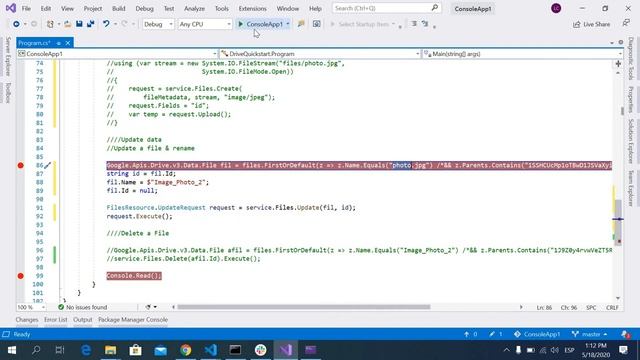Open the DriveQuickstart.Program type dropdown
The image size is (640, 360).
point(320,54)
